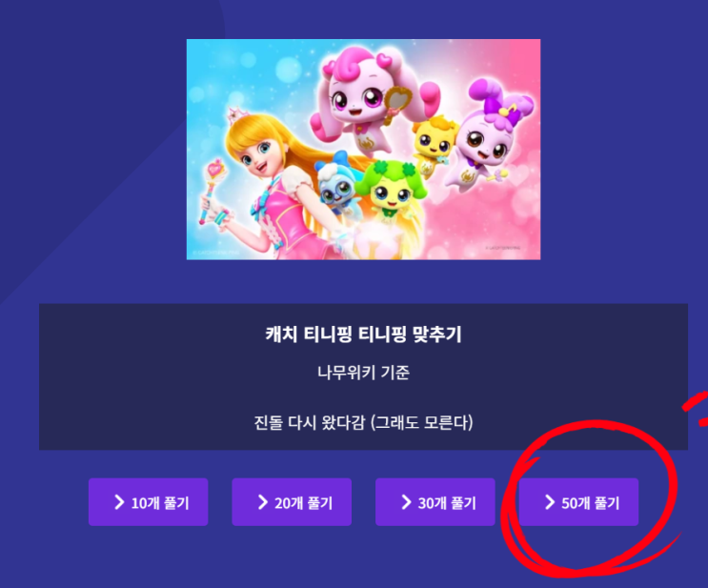Image resolution: width=708 pixels, height=588 pixels.
Task: Start the quiz with the 10개 풀기 button
Action: pos(148,501)
